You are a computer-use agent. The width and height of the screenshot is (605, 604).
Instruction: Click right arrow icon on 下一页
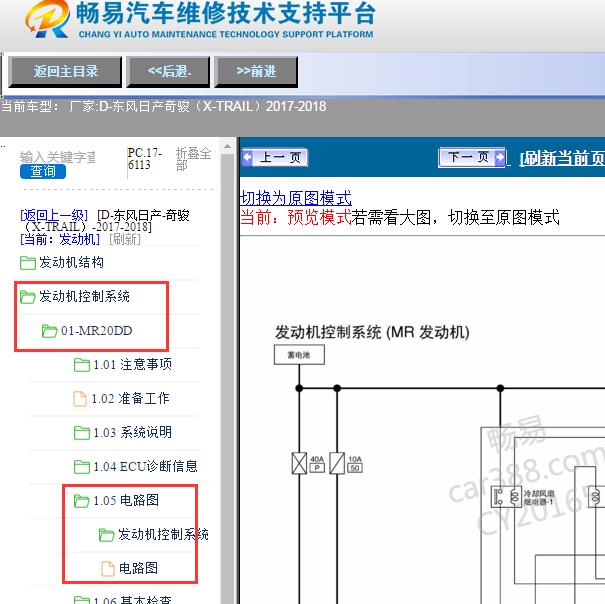500,157
